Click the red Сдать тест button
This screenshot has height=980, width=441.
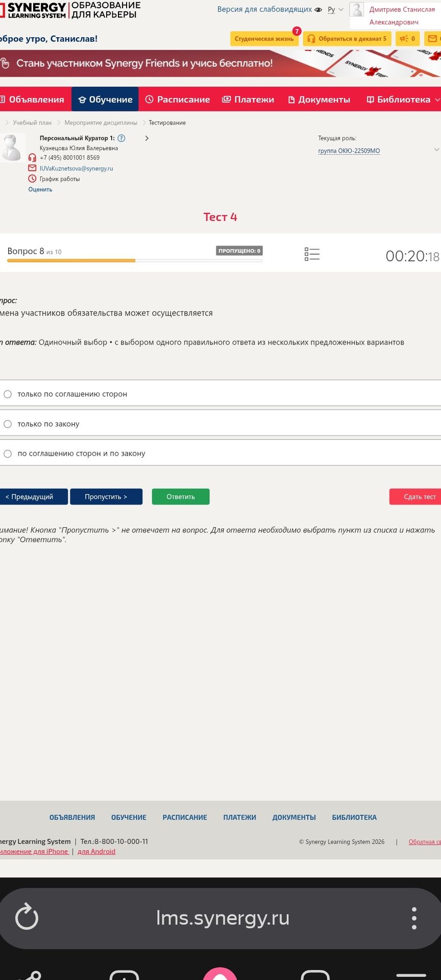point(415,497)
